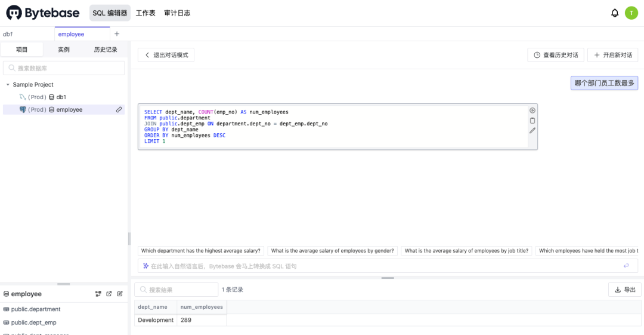Click table icon beside public.department
Viewport: 644px width, 335px height.
[x=6, y=309]
